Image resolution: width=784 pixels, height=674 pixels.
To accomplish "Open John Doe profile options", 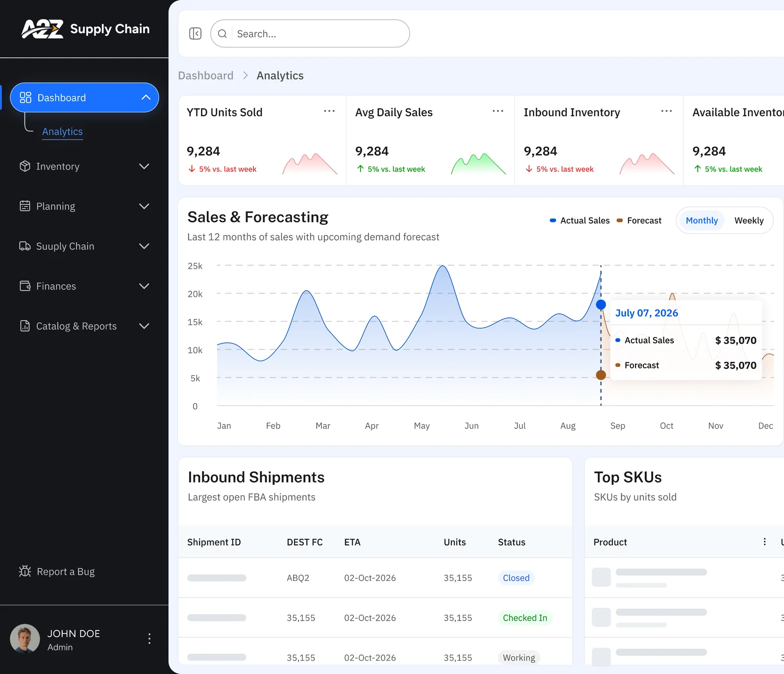I will [x=149, y=639].
